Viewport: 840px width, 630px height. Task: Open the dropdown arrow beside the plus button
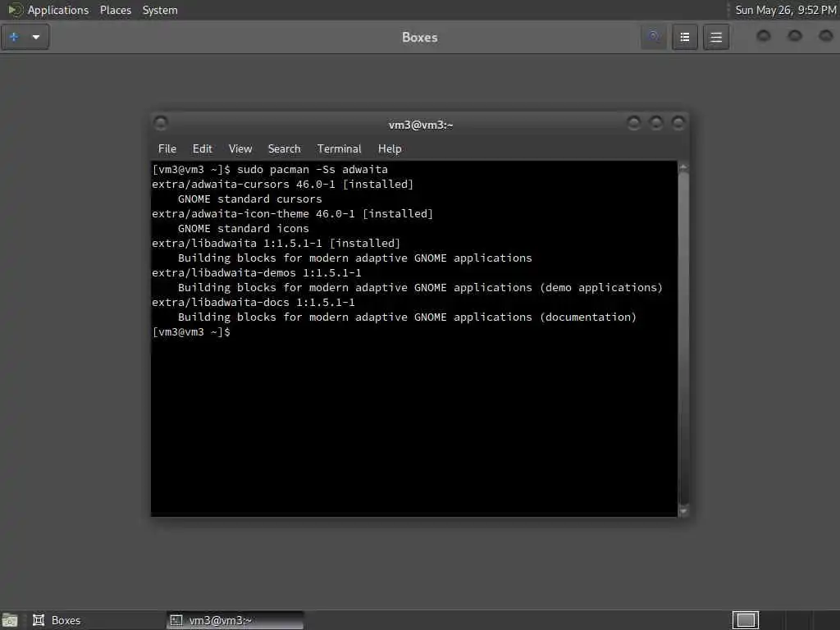(x=36, y=37)
